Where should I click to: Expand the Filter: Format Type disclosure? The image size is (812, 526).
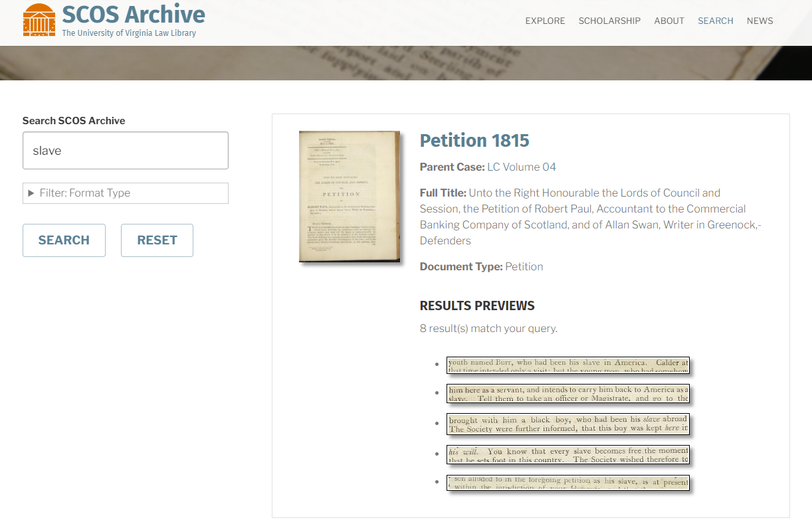point(126,193)
